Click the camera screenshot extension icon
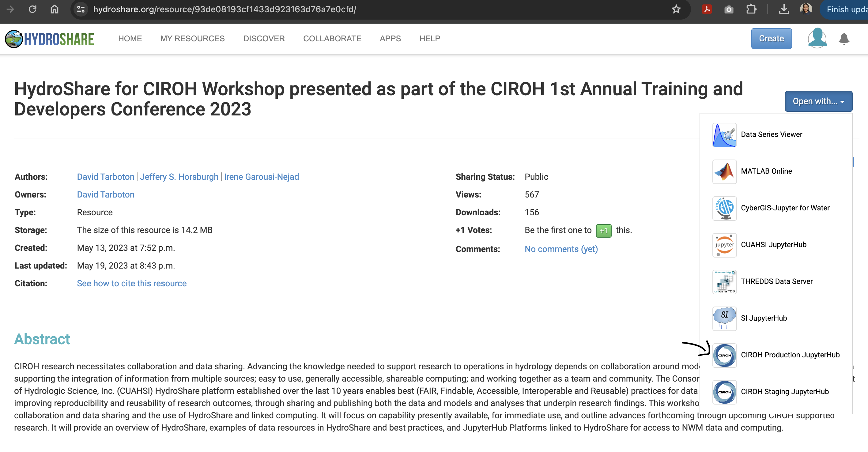 (x=729, y=9)
